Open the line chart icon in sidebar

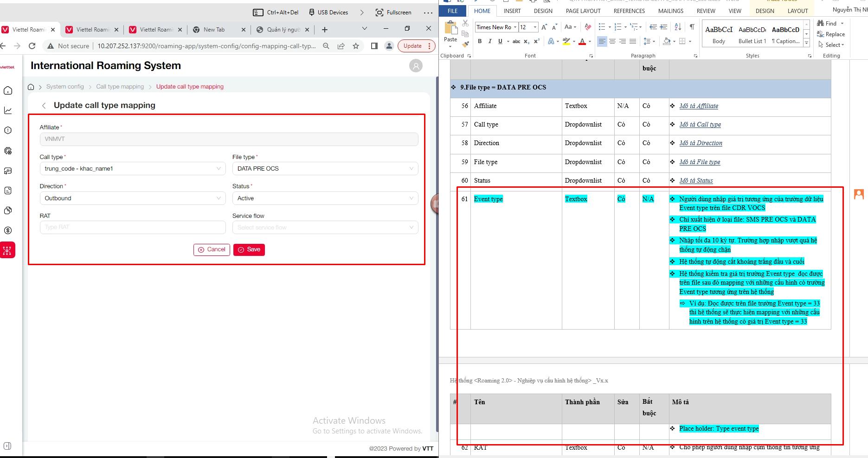click(8, 110)
